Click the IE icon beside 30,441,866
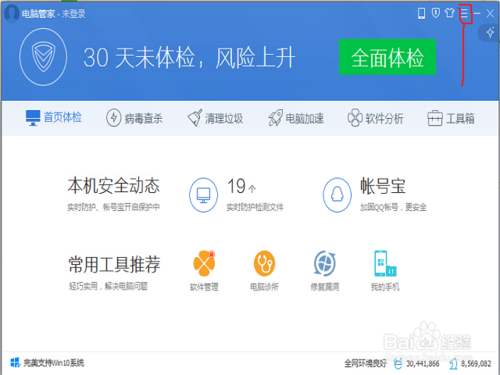 pos(398,364)
